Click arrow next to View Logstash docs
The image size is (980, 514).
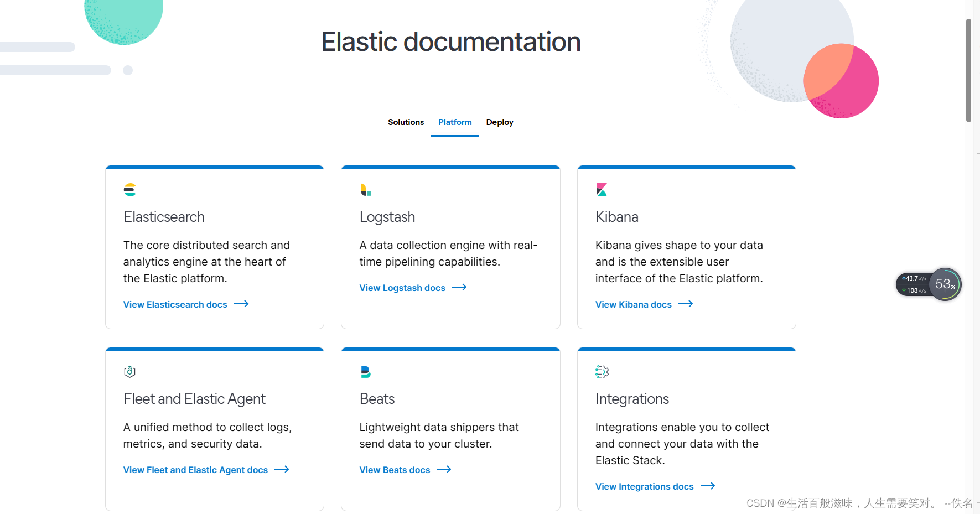coord(459,287)
